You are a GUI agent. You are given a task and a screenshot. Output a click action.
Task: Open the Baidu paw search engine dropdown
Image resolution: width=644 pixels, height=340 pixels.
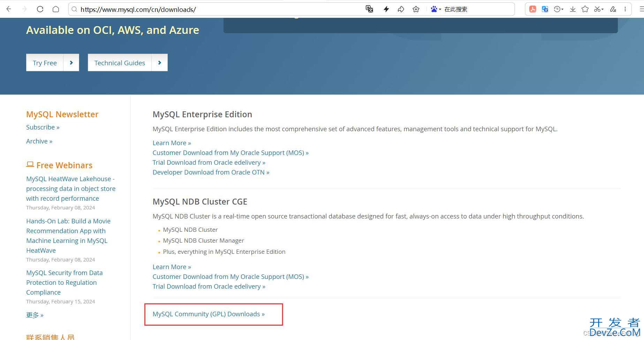[x=436, y=9]
